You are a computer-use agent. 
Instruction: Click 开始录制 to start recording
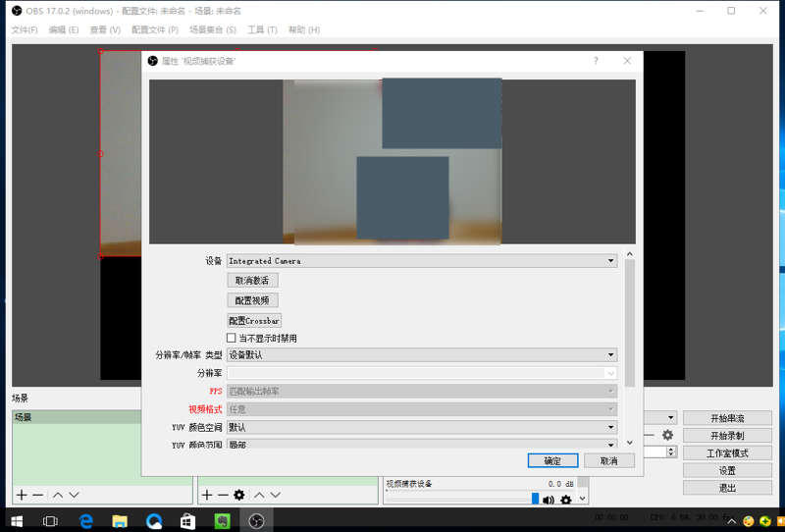click(727, 436)
